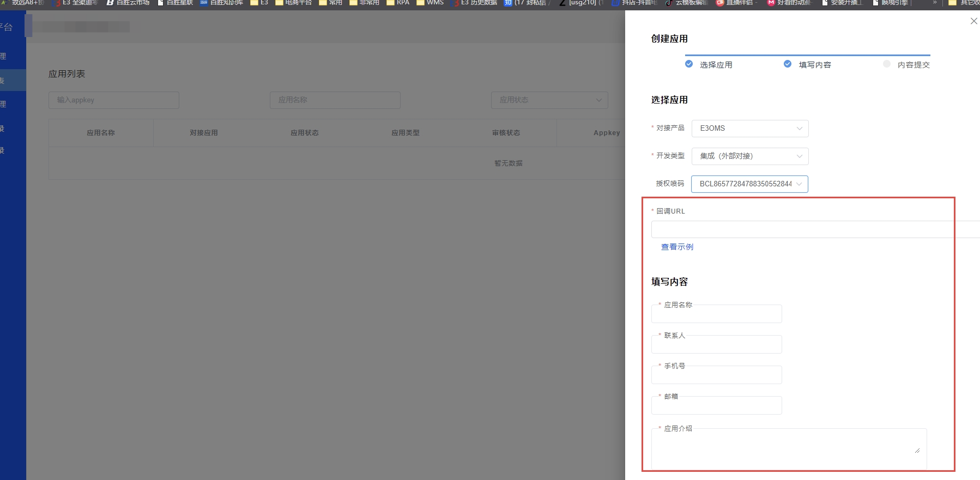This screenshot has width=980, height=480.
Task: Click the 应用名称 table column header
Action: (x=101, y=133)
